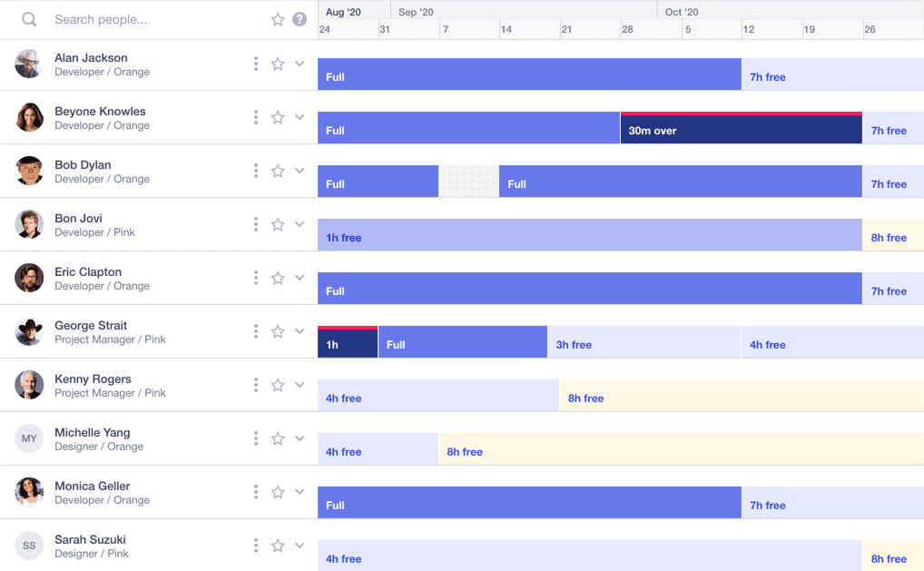The width and height of the screenshot is (924, 571).
Task: Click Beyone Knowles' dark '30m over' bar
Action: pos(741,131)
